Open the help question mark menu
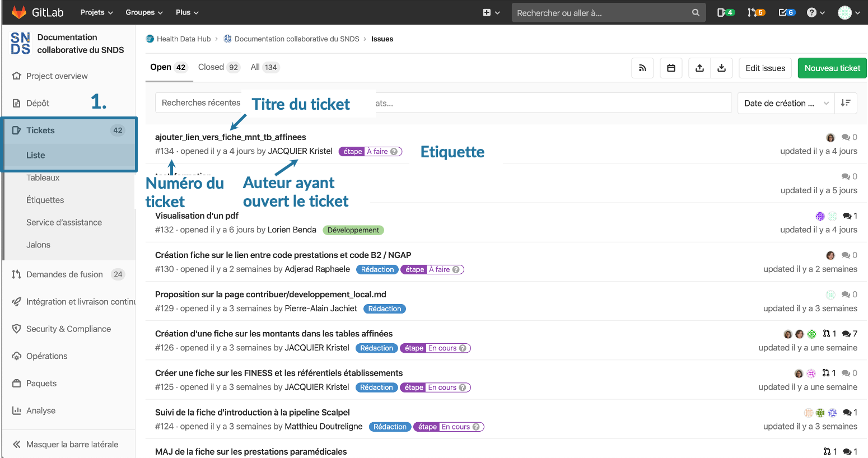 815,12
